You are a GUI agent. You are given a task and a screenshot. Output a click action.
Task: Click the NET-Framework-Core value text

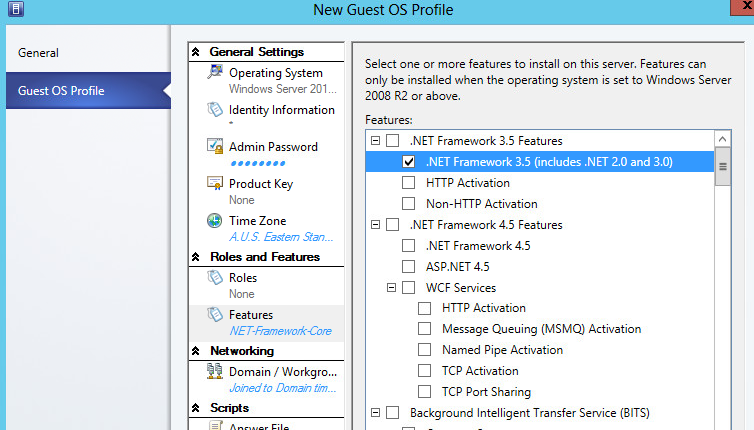pyautogui.click(x=280, y=331)
